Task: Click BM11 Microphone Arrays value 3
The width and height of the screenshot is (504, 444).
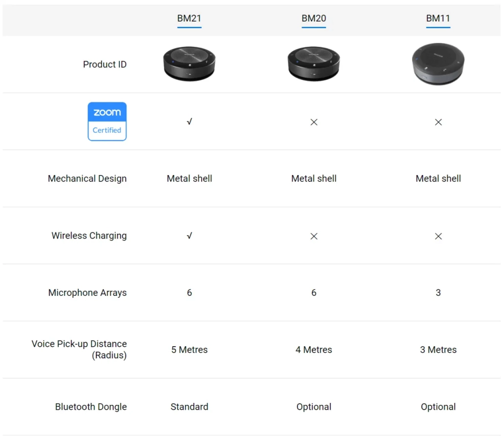Action: click(x=438, y=293)
